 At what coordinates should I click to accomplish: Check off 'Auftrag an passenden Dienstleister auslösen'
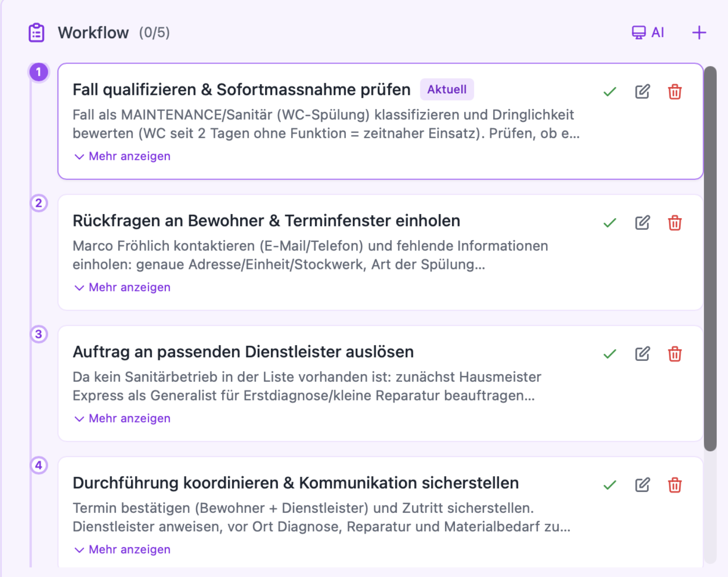610,354
